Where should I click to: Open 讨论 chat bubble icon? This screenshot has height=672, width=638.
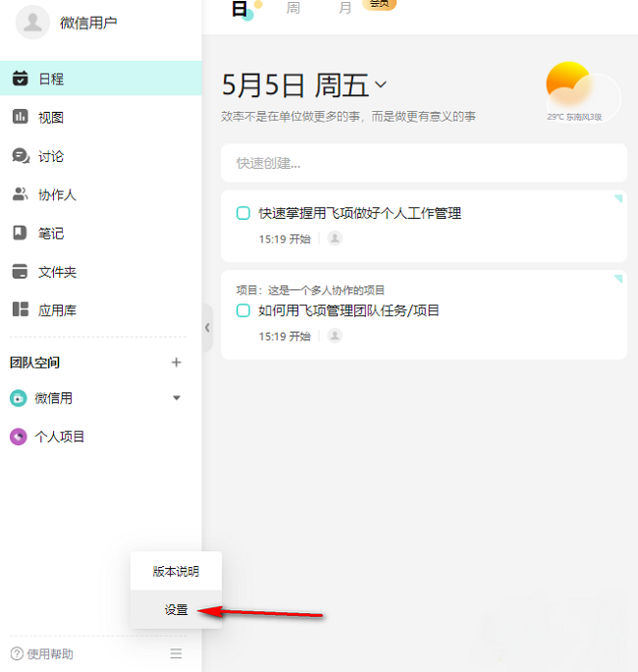[20, 156]
